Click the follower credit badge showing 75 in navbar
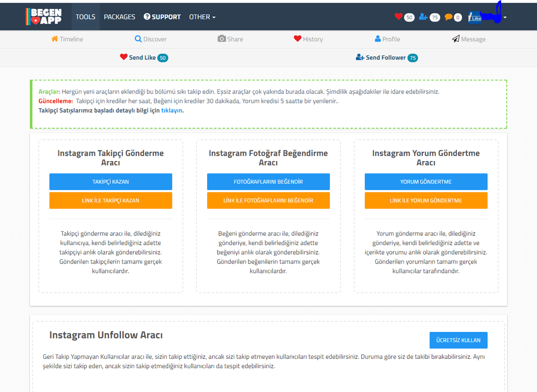This screenshot has height=392, width=537. coord(435,17)
